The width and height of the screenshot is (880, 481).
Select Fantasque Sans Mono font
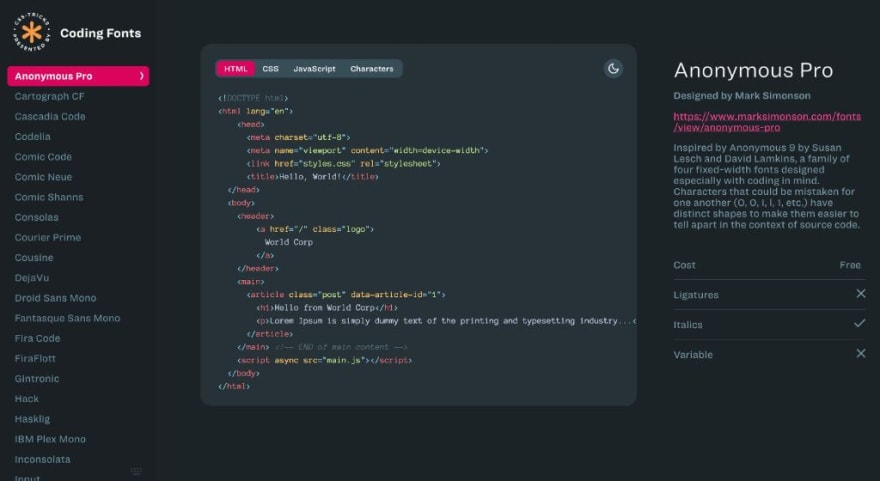tap(67, 318)
